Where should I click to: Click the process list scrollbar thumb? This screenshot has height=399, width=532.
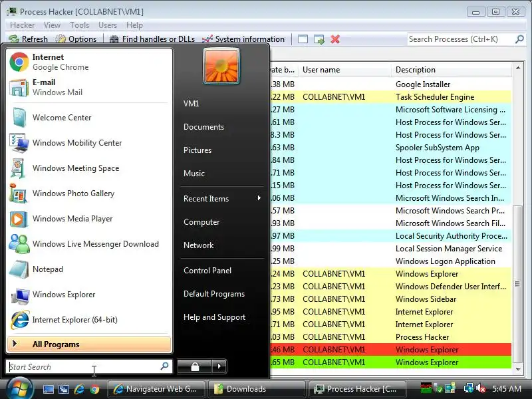[x=517, y=284]
